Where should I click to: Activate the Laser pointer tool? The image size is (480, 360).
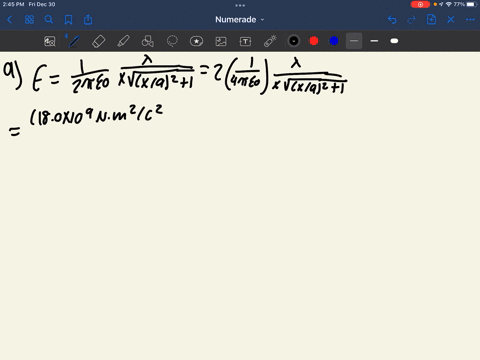(270, 41)
